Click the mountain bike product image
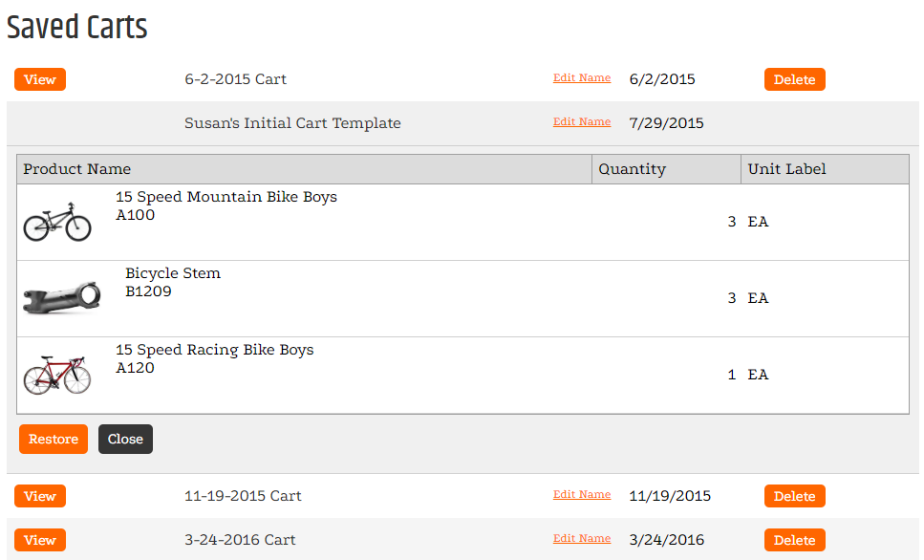The image size is (924, 560). pyautogui.click(x=57, y=222)
